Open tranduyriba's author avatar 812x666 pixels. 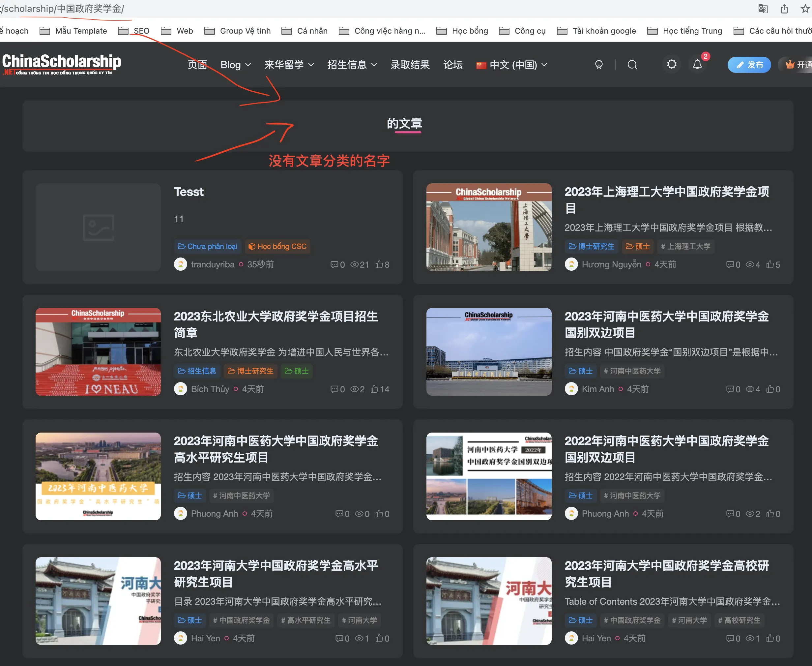(181, 264)
